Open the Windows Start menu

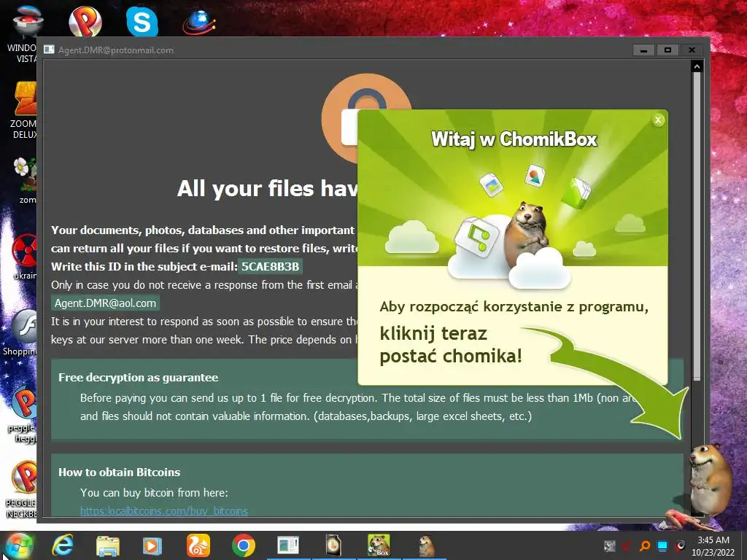point(19,545)
